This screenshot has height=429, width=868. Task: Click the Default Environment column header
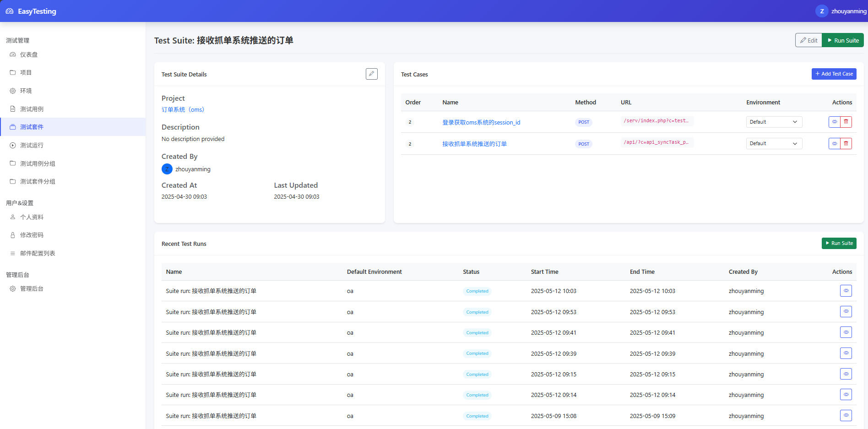(374, 272)
